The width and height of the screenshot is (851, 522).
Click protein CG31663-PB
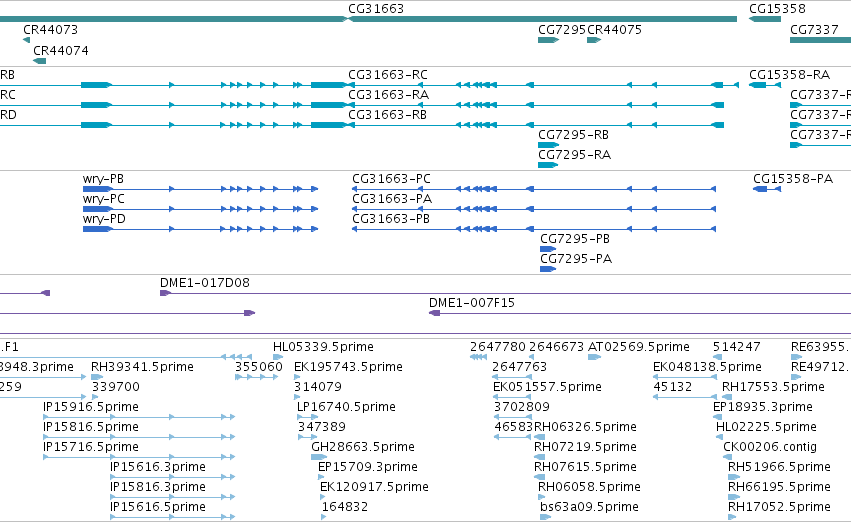tap(391, 219)
